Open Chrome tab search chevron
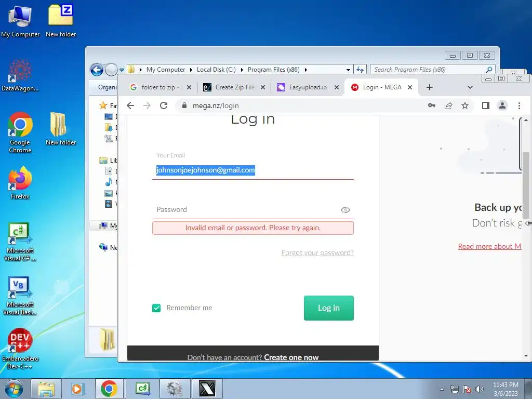Viewport: 532px width, 399px height. click(x=470, y=87)
